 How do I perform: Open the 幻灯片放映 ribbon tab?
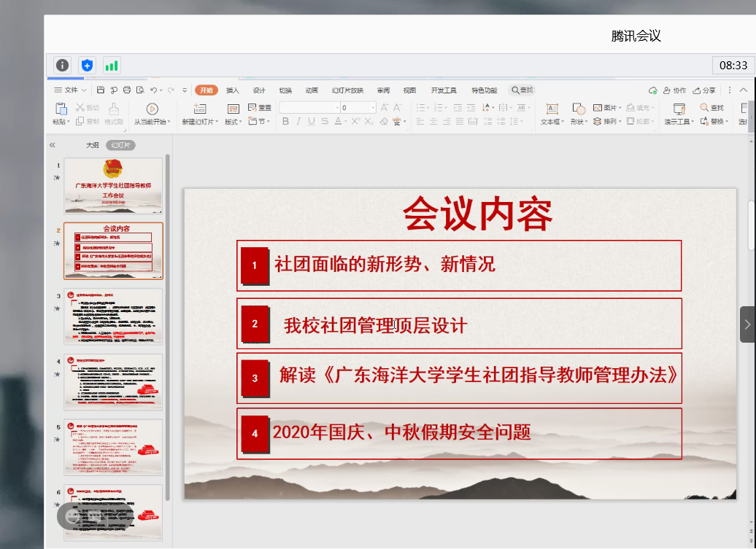tap(347, 90)
